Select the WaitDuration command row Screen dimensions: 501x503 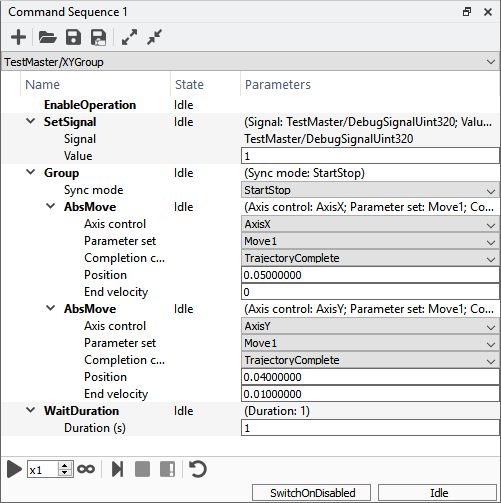click(250, 411)
